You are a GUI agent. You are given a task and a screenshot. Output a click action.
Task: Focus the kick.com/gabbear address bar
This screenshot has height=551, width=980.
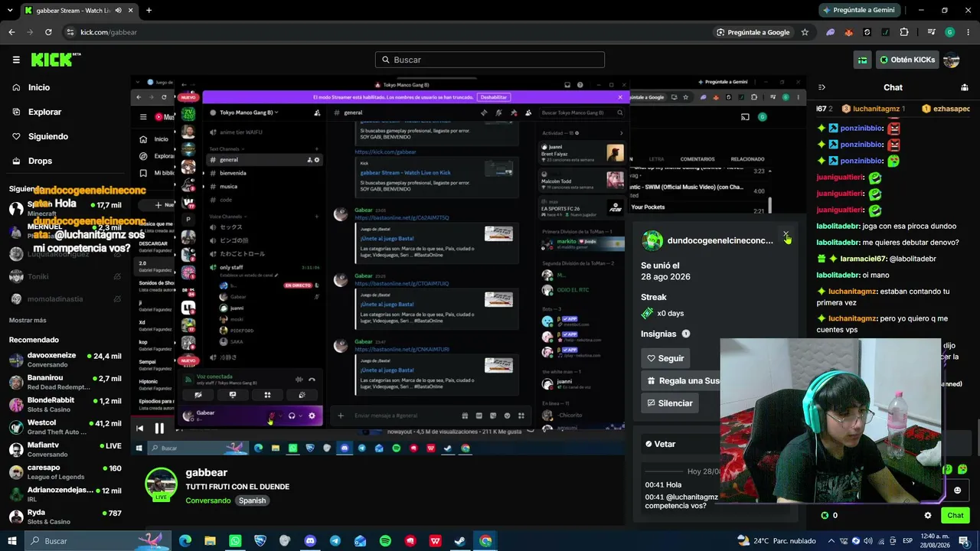383,32
